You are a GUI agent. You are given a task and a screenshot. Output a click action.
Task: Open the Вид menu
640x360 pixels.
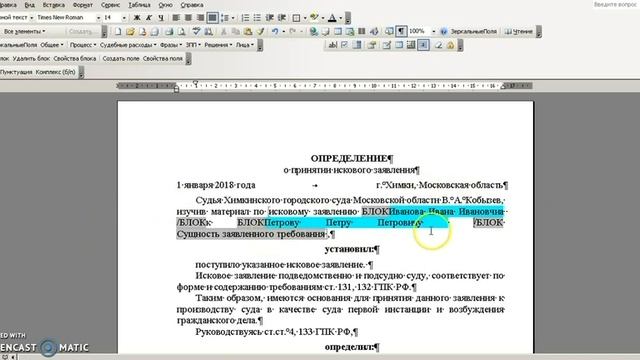coord(29,5)
